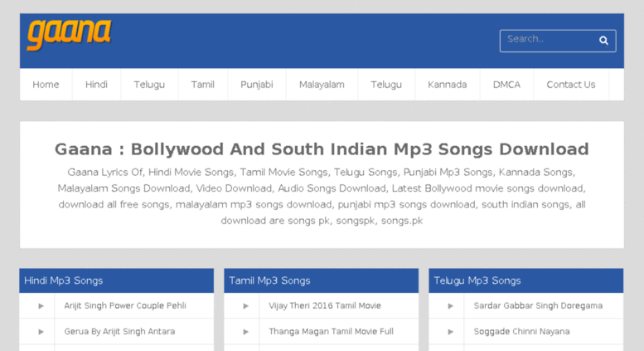Play icon beside Vijay Theri 2016
644x351 pixels.
[x=245, y=306]
